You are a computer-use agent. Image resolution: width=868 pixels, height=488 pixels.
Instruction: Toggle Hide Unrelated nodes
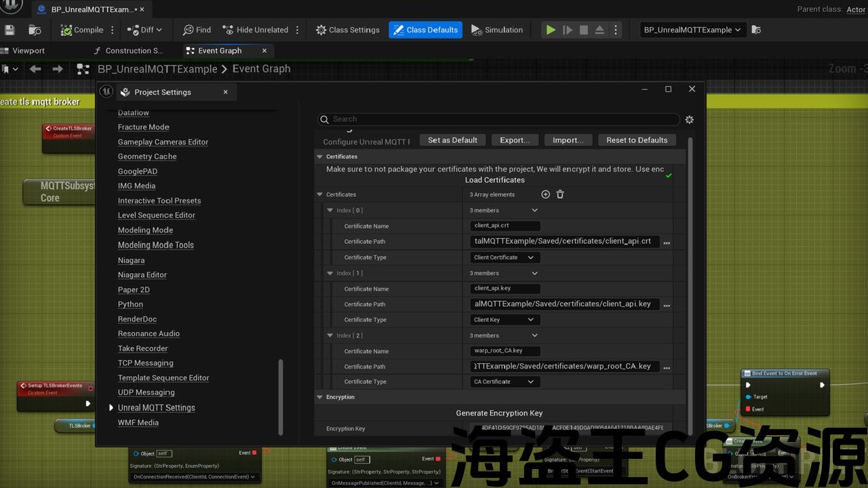(255, 30)
